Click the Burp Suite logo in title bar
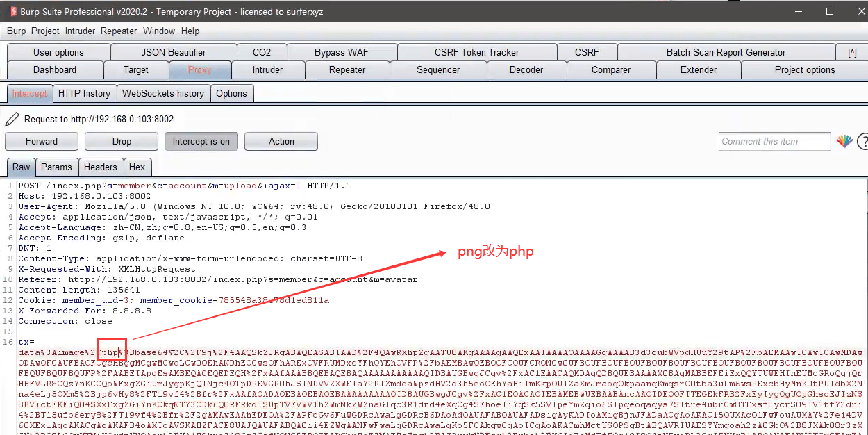868x435 pixels. (13, 11)
